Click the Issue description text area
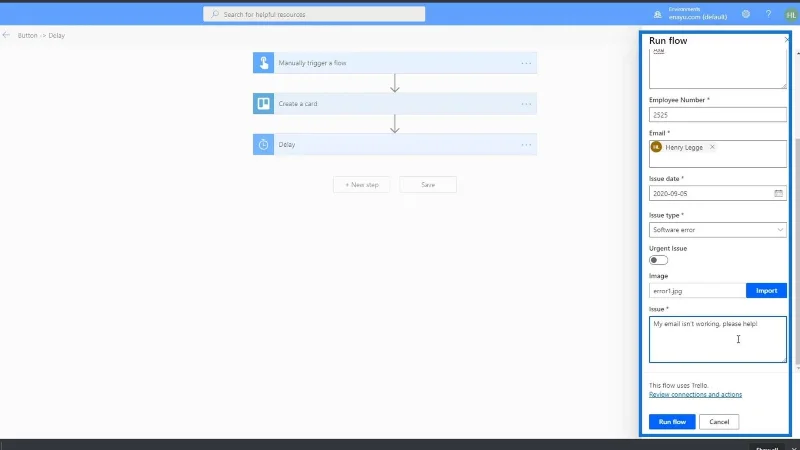Image resolution: width=800 pixels, height=450 pixels. pos(718,339)
